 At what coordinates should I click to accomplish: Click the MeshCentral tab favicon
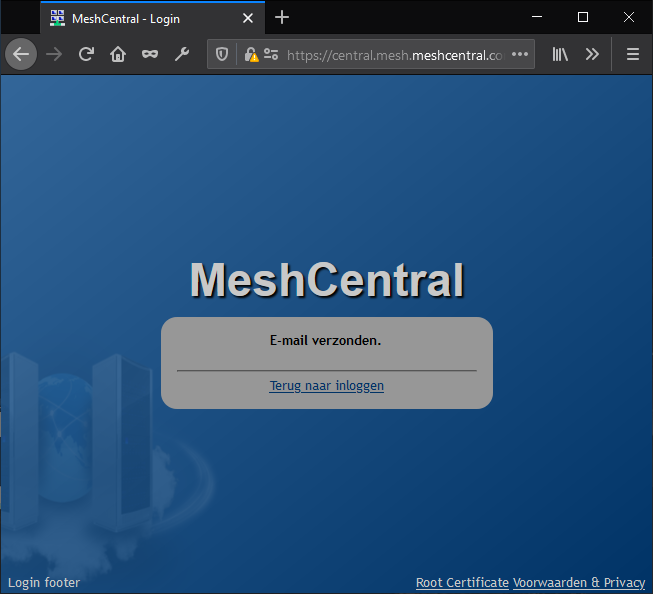[x=57, y=18]
